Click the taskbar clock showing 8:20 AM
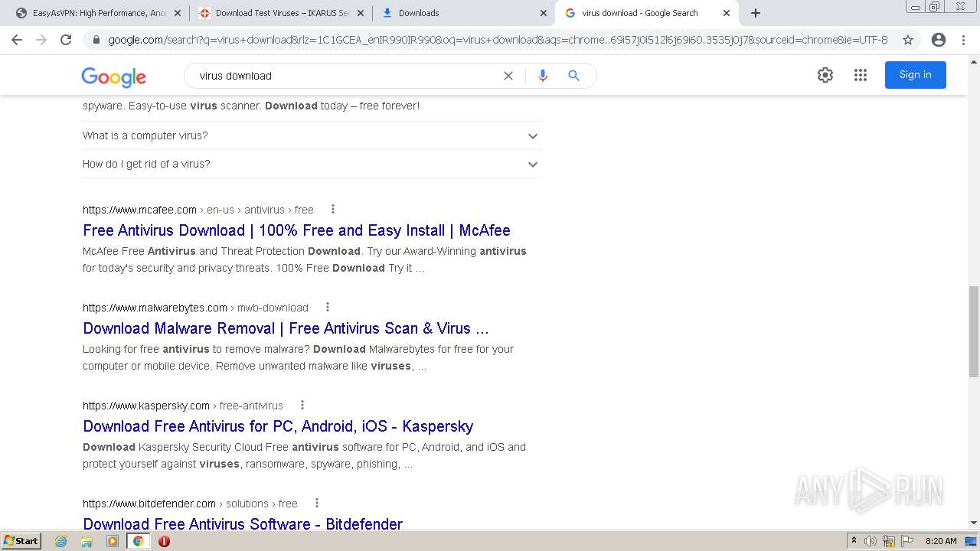 coord(941,541)
